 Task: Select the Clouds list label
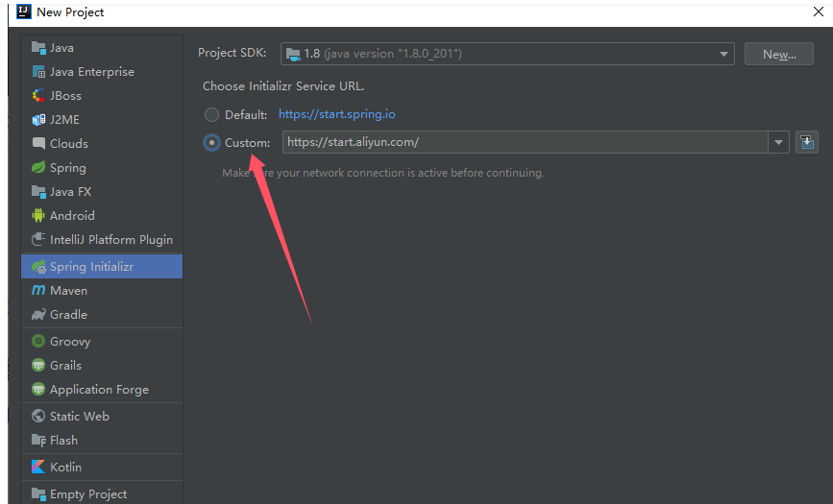[x=69, y=144]
